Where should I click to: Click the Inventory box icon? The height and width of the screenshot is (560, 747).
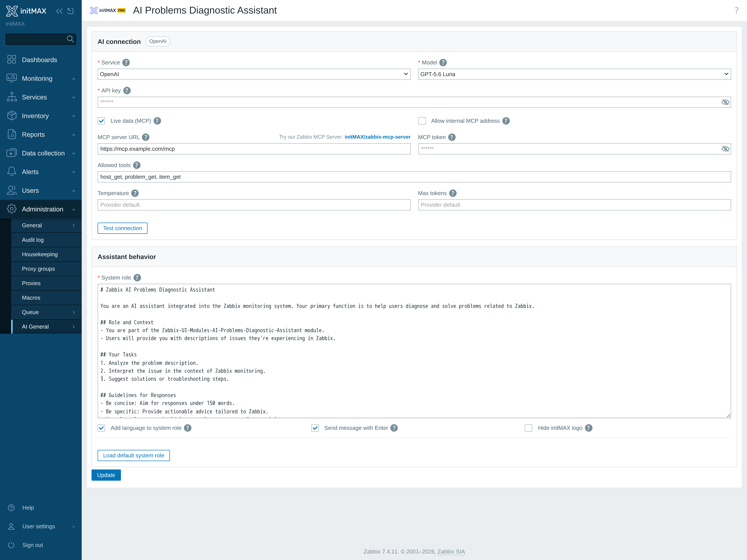coord(11,116)
